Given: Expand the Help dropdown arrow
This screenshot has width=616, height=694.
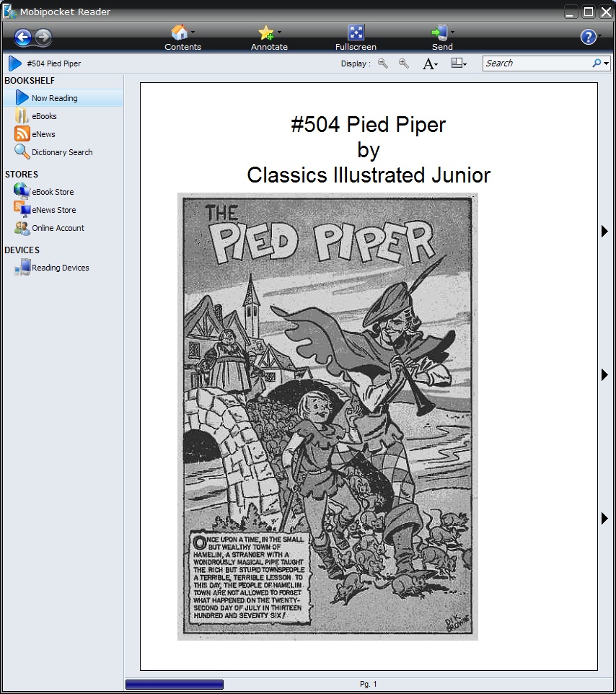Looking at the screenshot, I should click(599, 36).
